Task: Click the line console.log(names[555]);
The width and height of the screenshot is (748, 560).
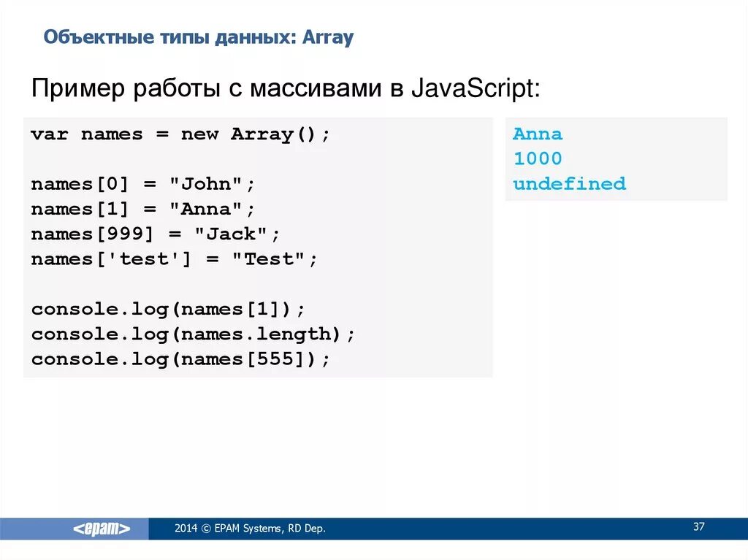Action: pyautogui.click(x=180, y=359)
